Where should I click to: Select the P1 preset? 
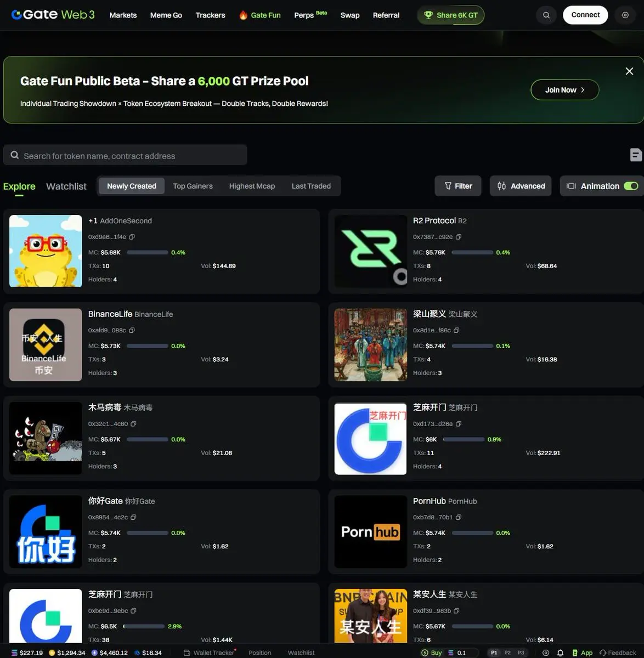tap(494, 653)
